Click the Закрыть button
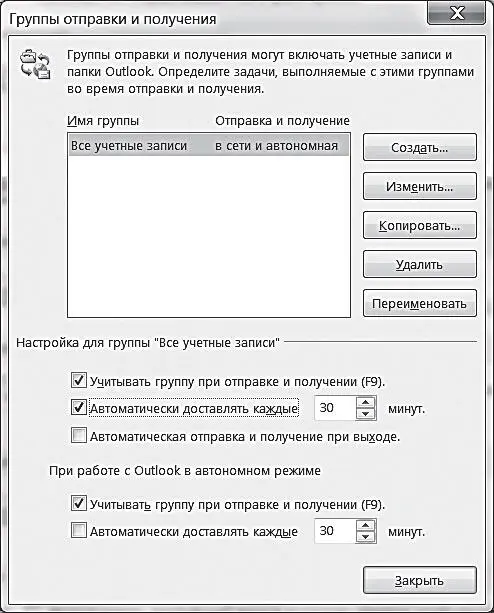 click(420, 581)
